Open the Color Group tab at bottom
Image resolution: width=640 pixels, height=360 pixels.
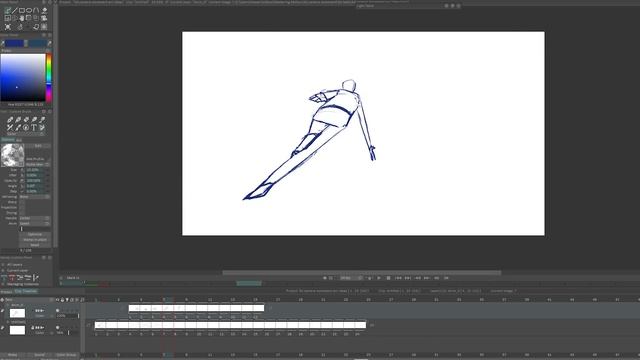(x=66, y=355)
